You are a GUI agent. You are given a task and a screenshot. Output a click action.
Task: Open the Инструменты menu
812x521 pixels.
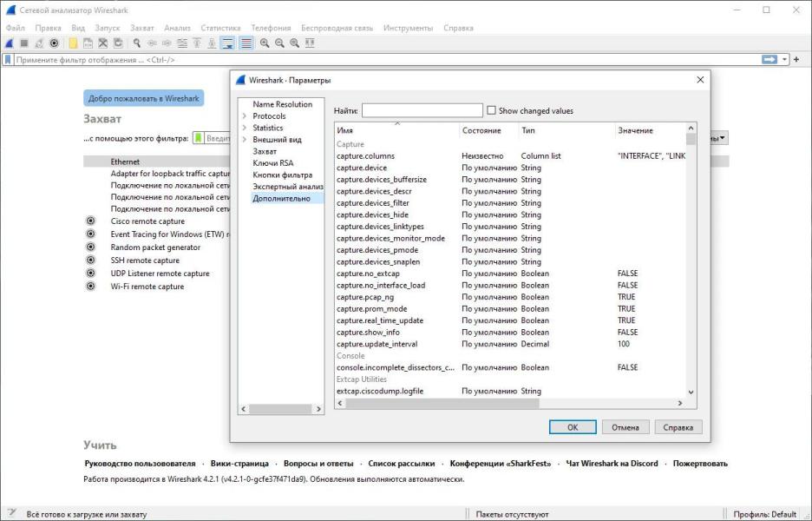[x=408, y=28]
